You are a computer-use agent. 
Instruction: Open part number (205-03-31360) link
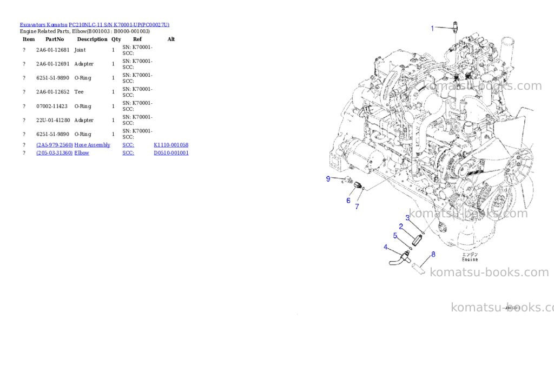tap(55, 153)
